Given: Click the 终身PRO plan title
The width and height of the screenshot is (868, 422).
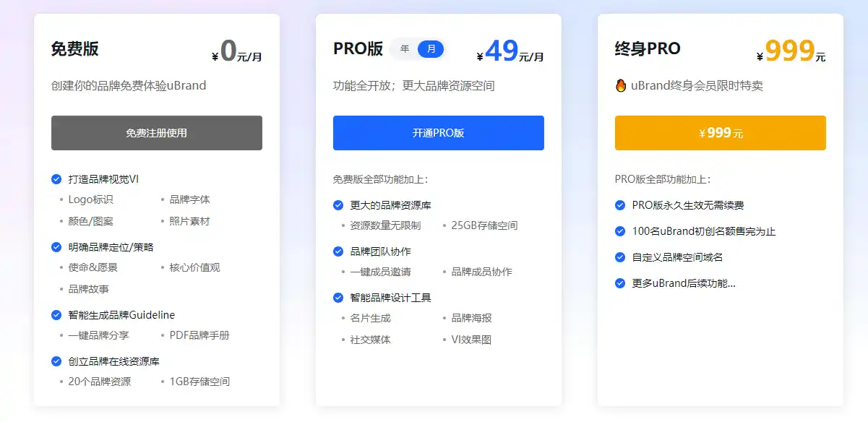Looking at the screenshot, I should pyautogui.click(x=648, y=49).
